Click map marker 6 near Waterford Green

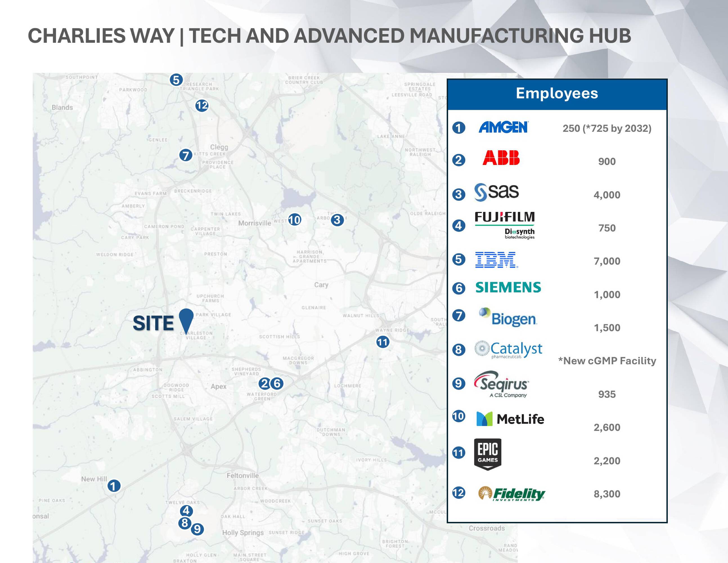(277, 384)
